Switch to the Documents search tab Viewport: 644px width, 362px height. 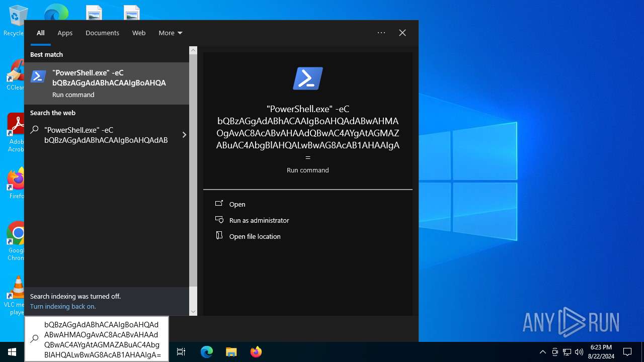click(x=102, y=33)
